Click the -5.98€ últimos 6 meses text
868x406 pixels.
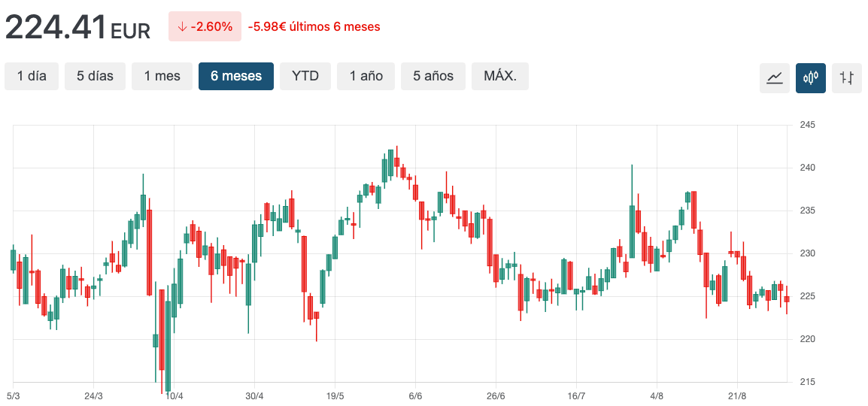314,26
